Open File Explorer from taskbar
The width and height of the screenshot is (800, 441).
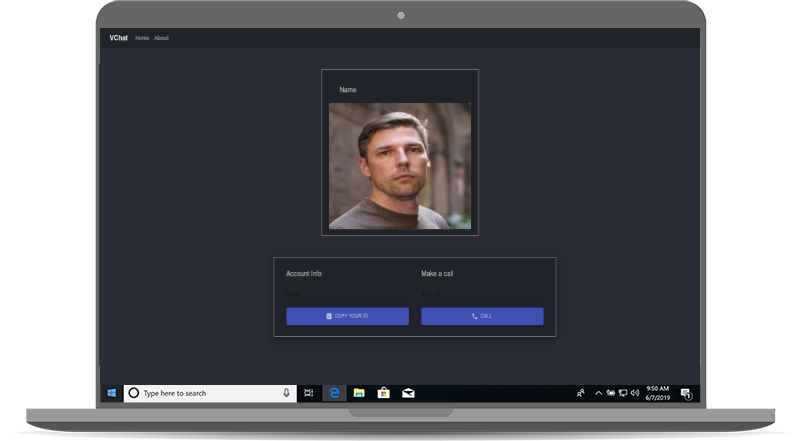(359, 393)
